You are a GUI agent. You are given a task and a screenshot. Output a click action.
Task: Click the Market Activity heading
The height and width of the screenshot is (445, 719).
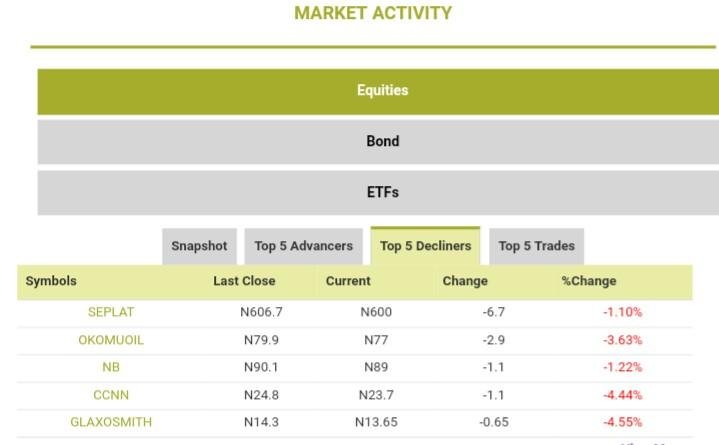click(x=373, y=14)
